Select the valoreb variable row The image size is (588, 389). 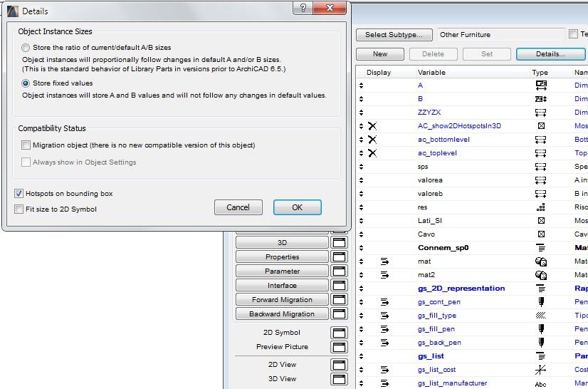coord(430,193)
